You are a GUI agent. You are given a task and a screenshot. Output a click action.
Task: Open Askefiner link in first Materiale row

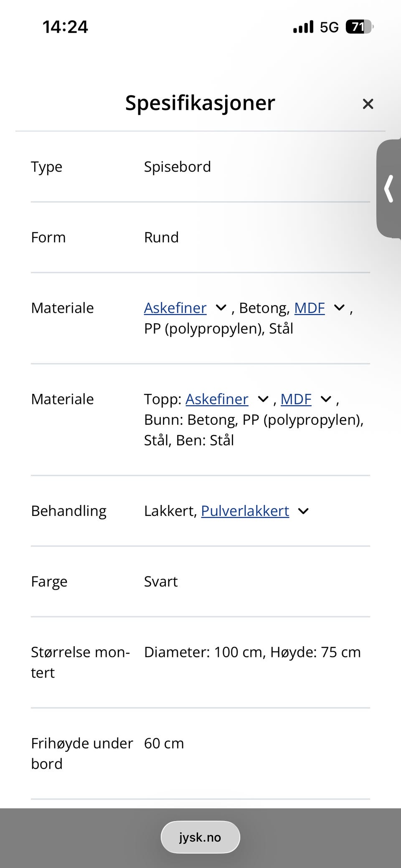[x=175, y=308]
